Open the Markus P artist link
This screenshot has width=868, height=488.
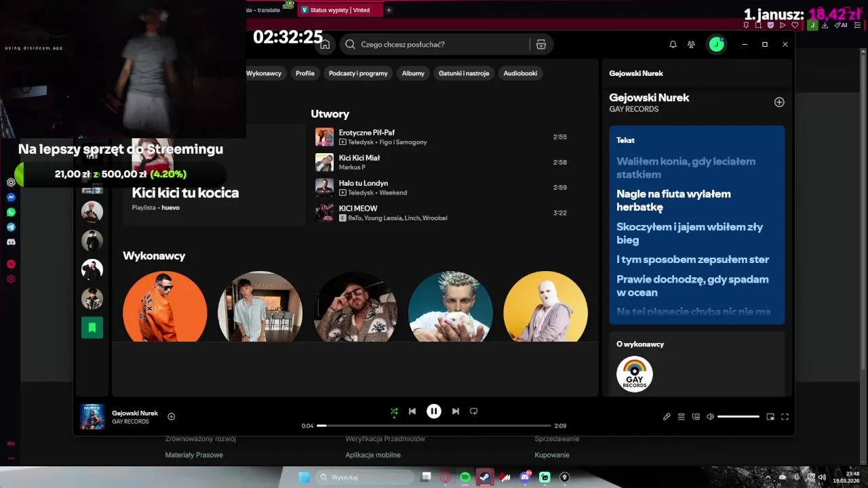352,167
